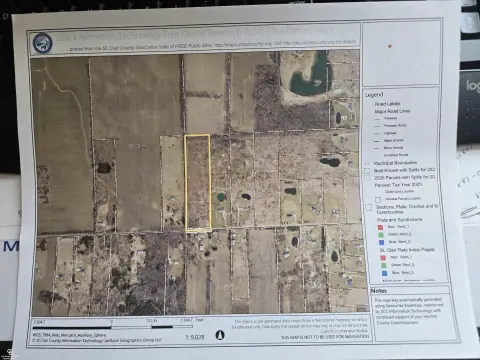480x360 pixels.
Task: Click the map title header text
Action: (194, 34)
